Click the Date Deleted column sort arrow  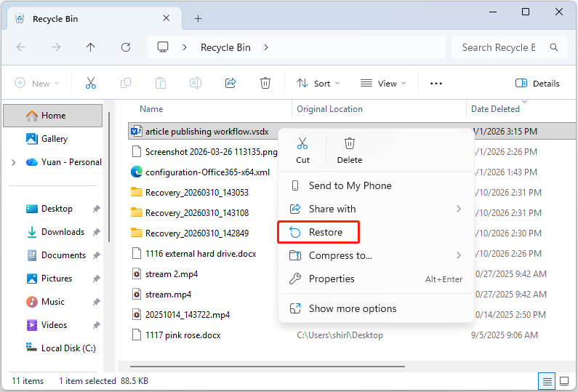[x=524, y=101]
